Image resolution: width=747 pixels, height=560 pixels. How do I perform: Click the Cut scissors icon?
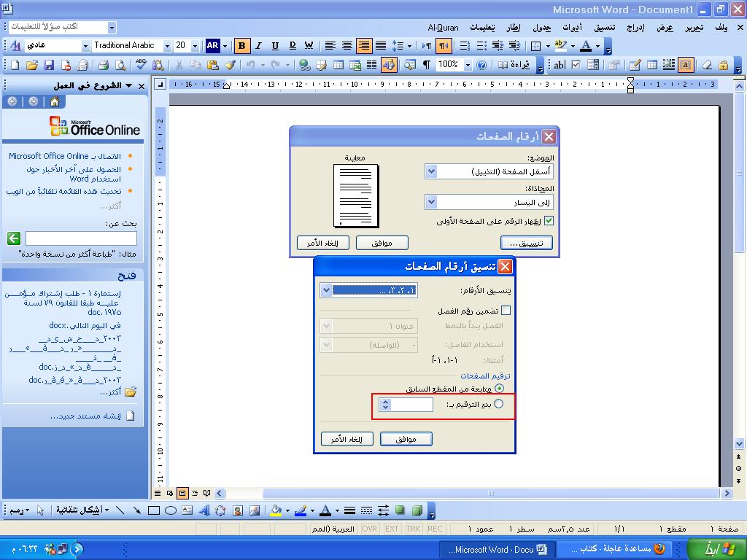click(x=179, y=65)
